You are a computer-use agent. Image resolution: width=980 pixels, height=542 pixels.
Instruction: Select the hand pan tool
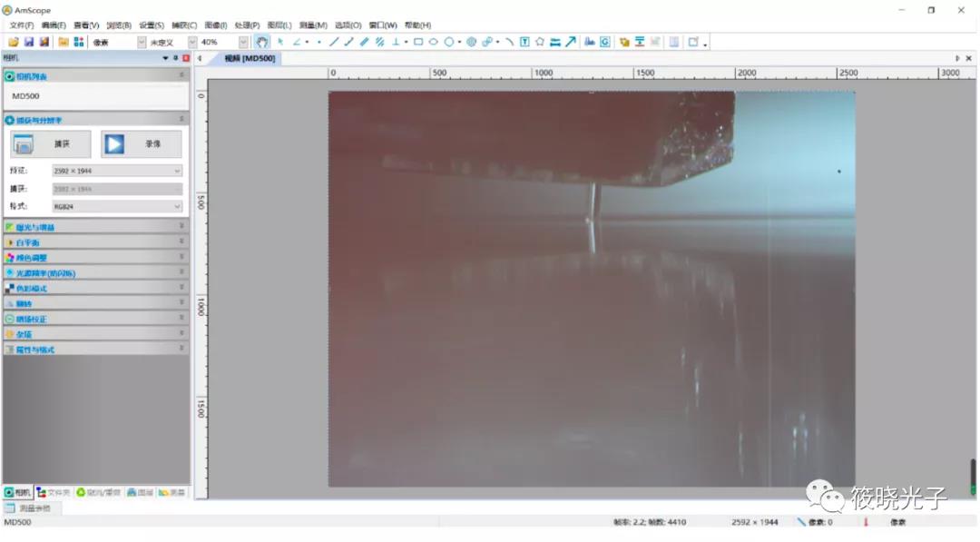(261, 42)
